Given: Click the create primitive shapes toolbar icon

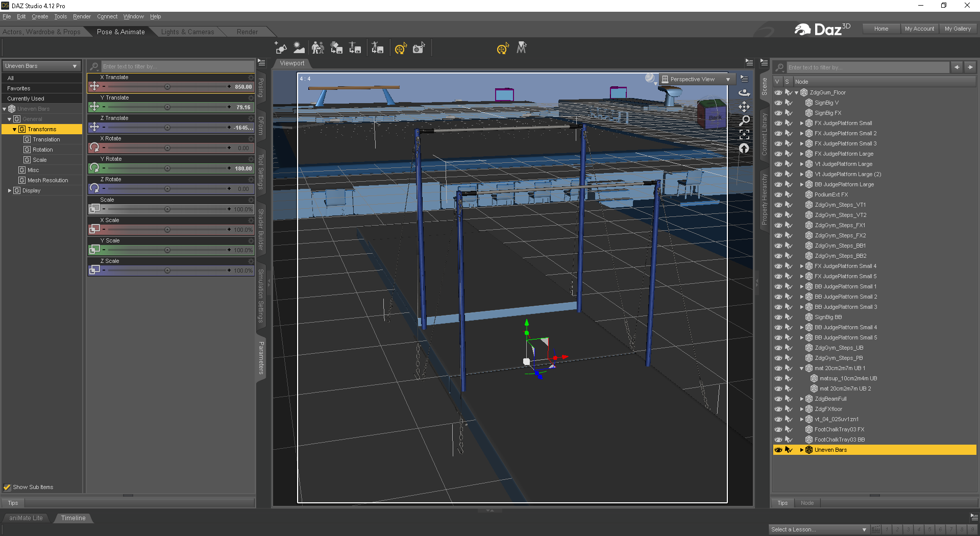Looking at the screenshot, I should [281, 48].
